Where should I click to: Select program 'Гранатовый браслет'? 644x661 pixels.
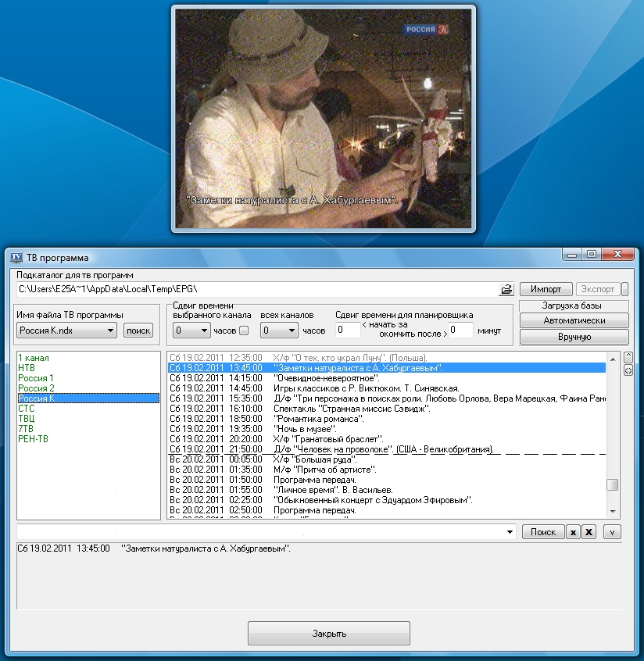[x=387, y=439]
